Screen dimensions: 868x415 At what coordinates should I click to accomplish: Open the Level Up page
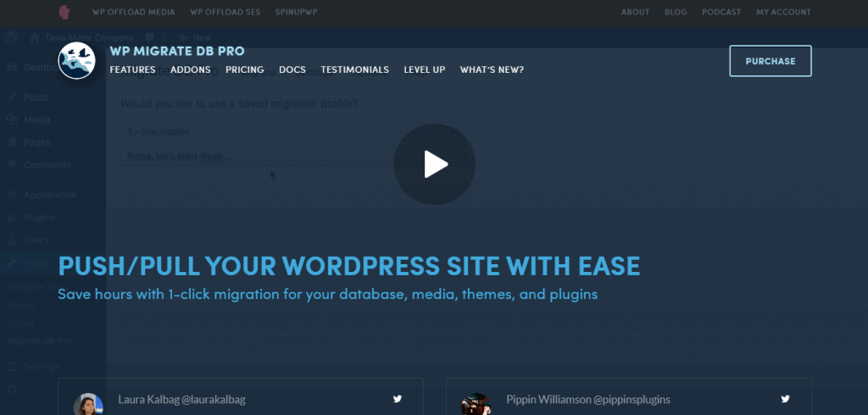coord(425,69)
